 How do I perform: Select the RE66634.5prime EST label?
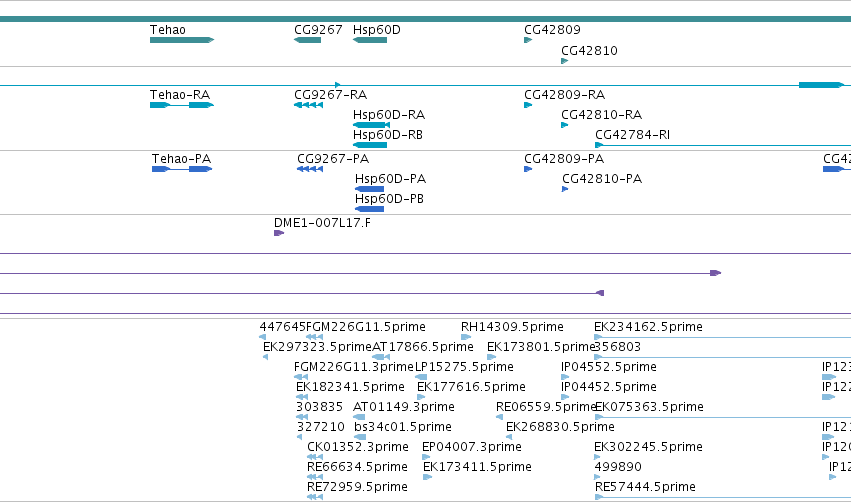[x=357, y=468]
